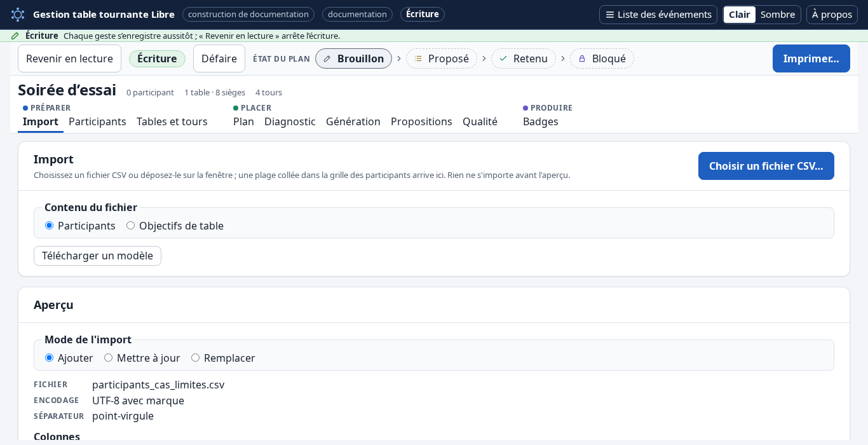The height and width of the screenshot is (445, 868).
Task: Go to the Participants tab
Action: click(97, 121)
